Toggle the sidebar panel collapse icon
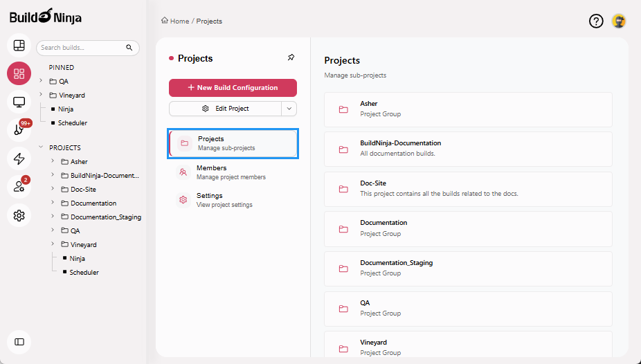Screen dimensions: 641x364 (19, 342)
